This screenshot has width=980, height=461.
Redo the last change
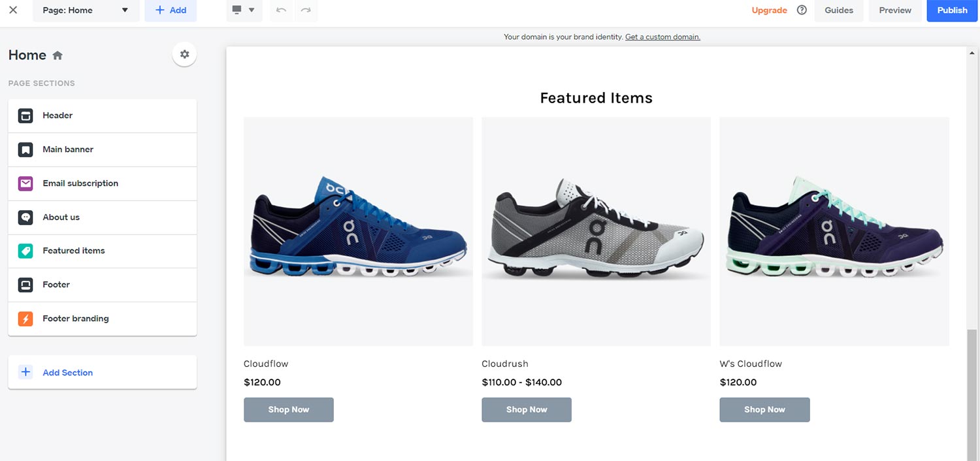(x=305, y=10)
